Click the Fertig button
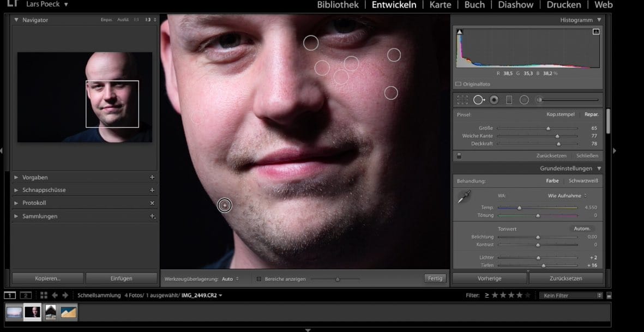This screenshot has width=644, height=332. (x=435, y=279)
